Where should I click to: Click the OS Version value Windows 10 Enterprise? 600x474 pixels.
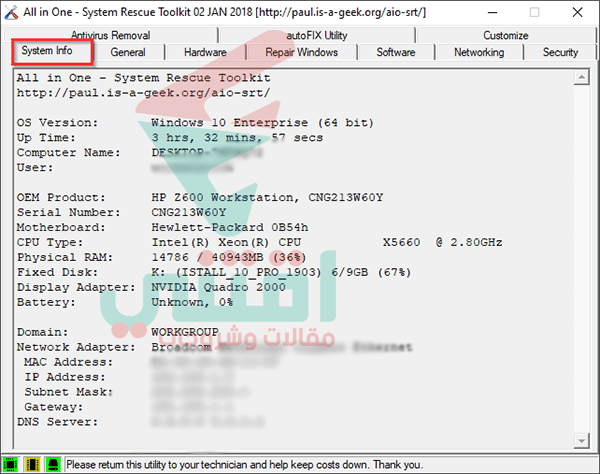click(262, 123)
